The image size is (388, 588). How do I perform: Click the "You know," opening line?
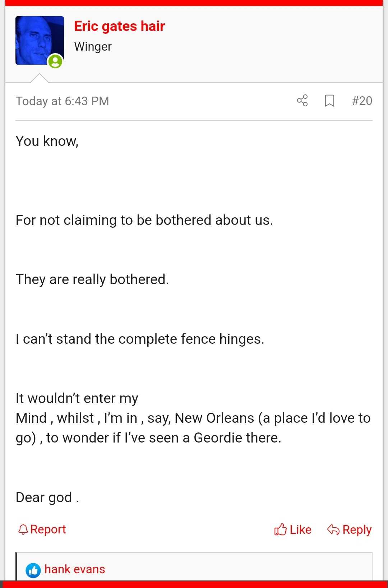pyautogui.click(x=47, y=141)
